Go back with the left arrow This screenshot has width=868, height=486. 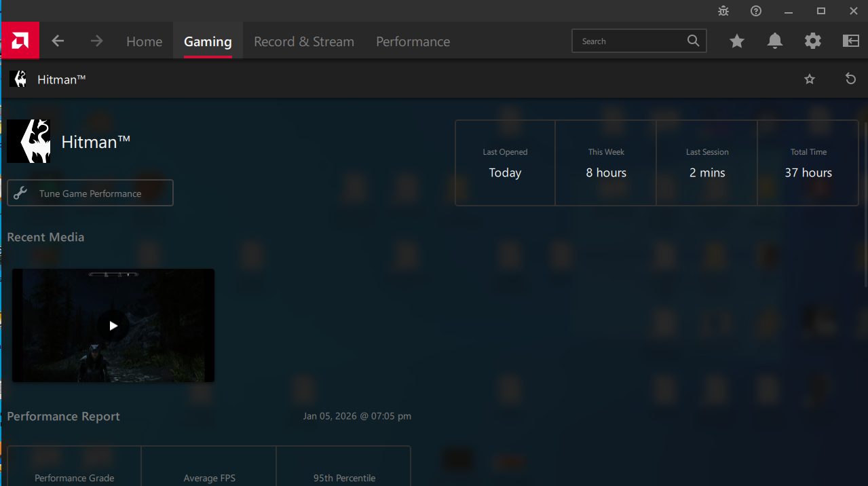click(58, 41)
